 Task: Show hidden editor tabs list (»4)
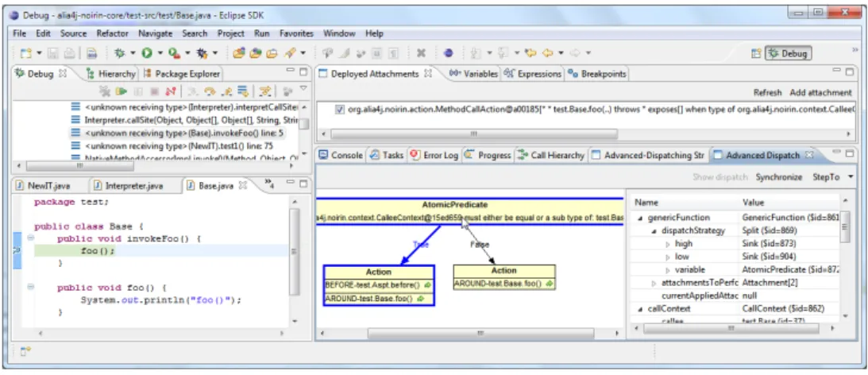270,184
